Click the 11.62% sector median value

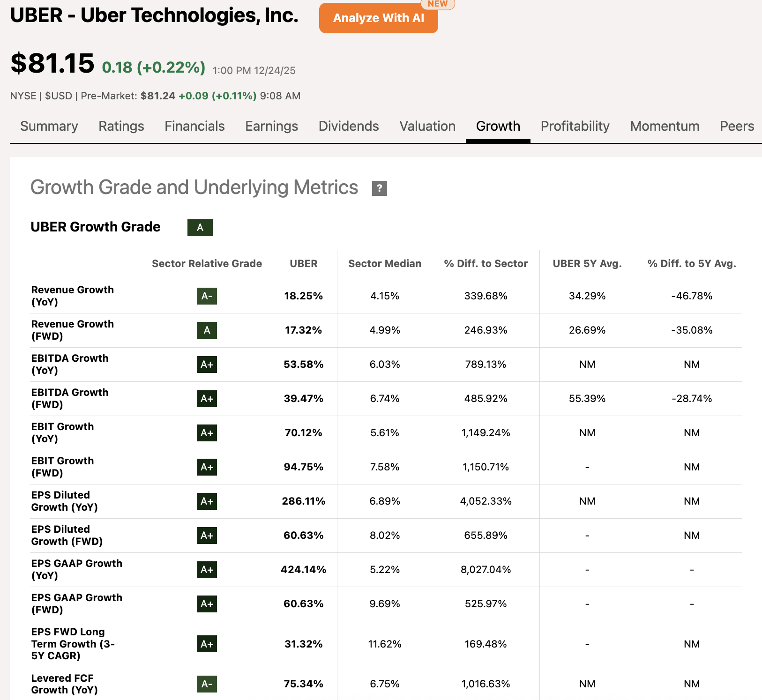point(385,644)
